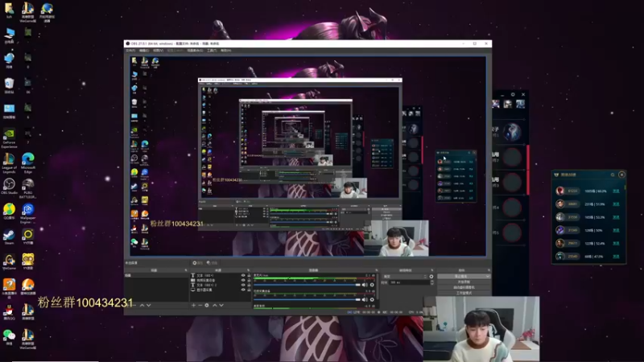Open the 编辑 menu in OBS
This screenshot has width=644, height=362.
point(144,51)
